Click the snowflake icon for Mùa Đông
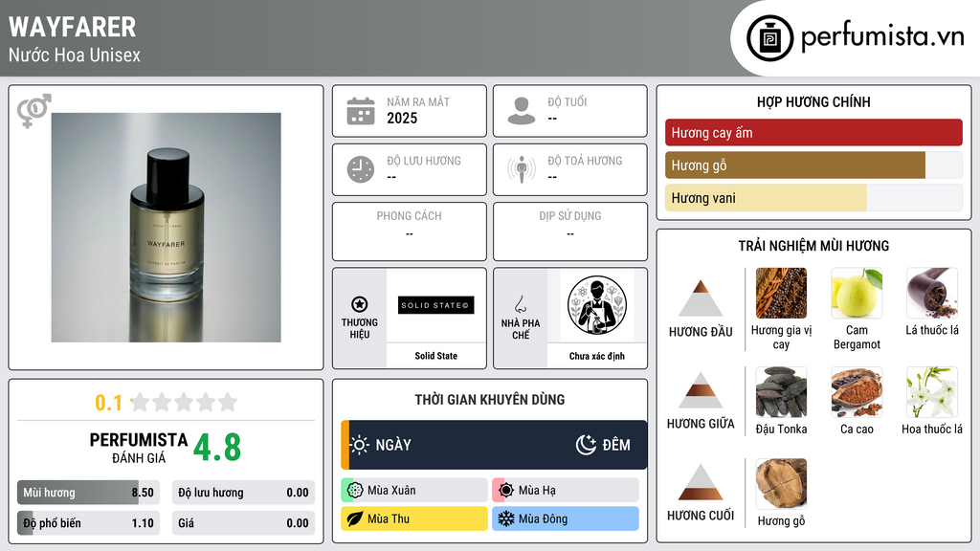 [505, 518]
